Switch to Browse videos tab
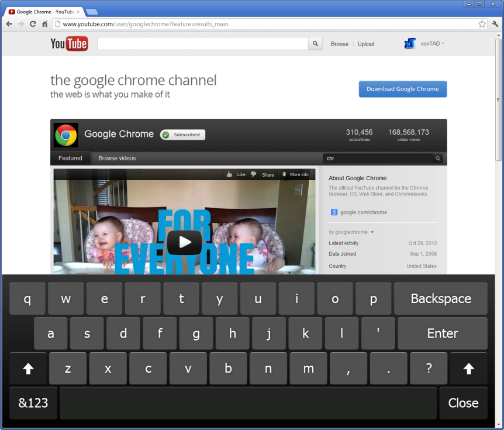This screenshot has height=430, width=504. (x=117, y=158)
